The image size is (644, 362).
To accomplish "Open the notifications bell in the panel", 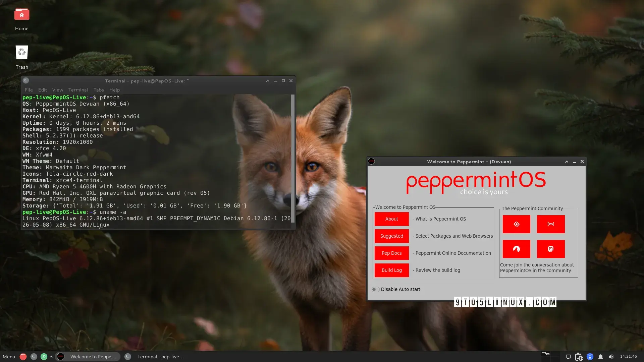I will 601,357.
